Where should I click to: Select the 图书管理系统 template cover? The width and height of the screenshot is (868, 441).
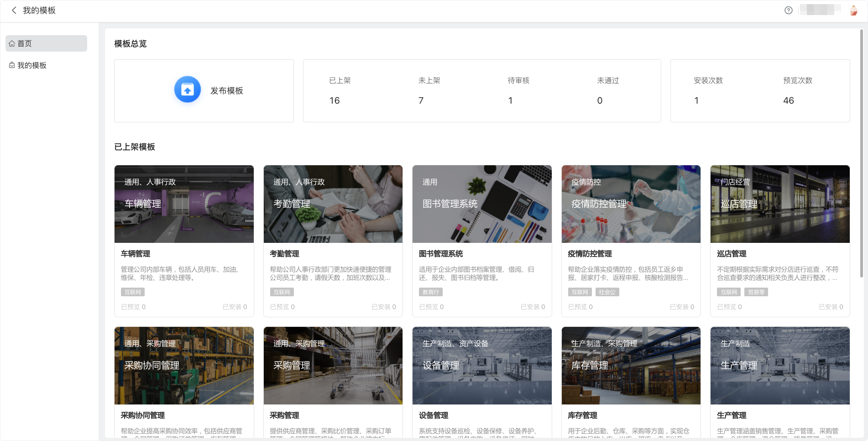pos(482,204)
